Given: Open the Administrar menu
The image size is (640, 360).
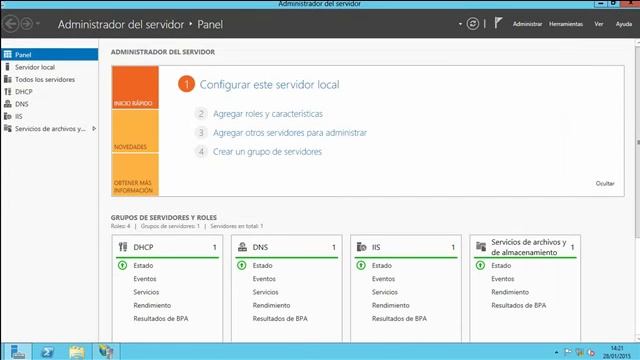Looking at the screenshot, I should 527,24.
